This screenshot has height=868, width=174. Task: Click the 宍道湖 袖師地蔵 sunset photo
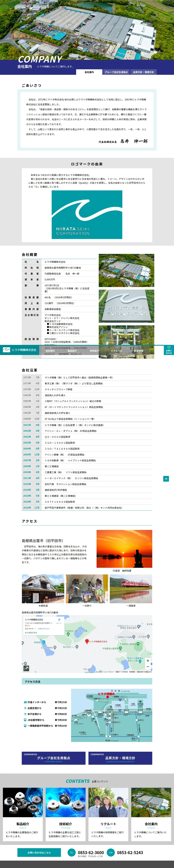pyautogui.click(x=124, y=549)
